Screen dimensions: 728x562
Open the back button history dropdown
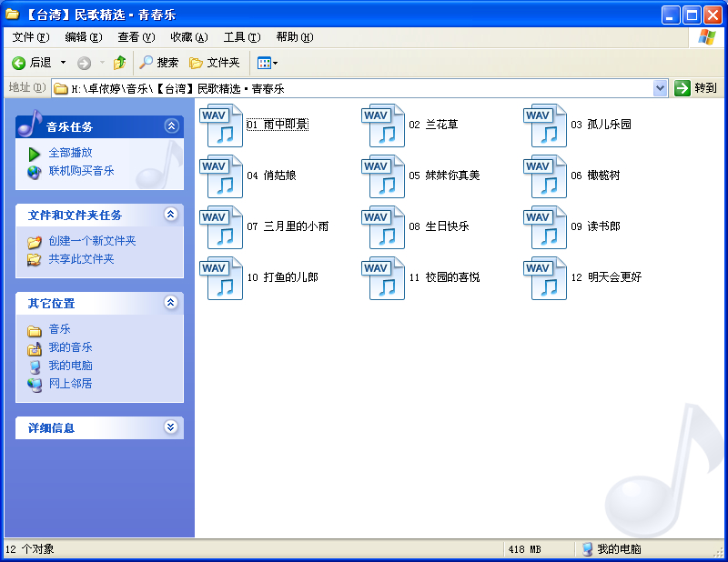64,62
